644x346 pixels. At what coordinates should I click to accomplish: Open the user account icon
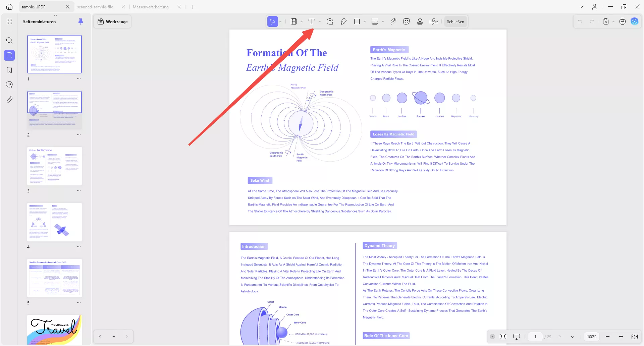point(595,7)
